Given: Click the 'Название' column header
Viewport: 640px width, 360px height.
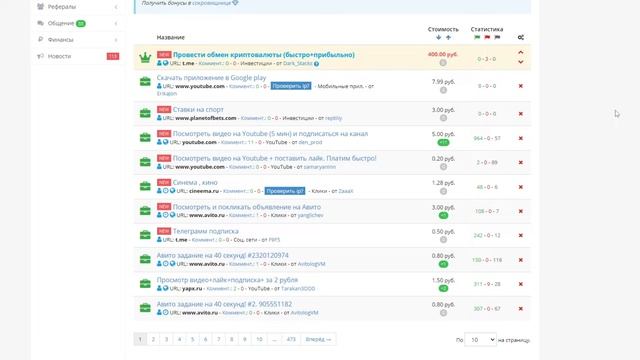Looking at the screenshot, I should (171, 37).
